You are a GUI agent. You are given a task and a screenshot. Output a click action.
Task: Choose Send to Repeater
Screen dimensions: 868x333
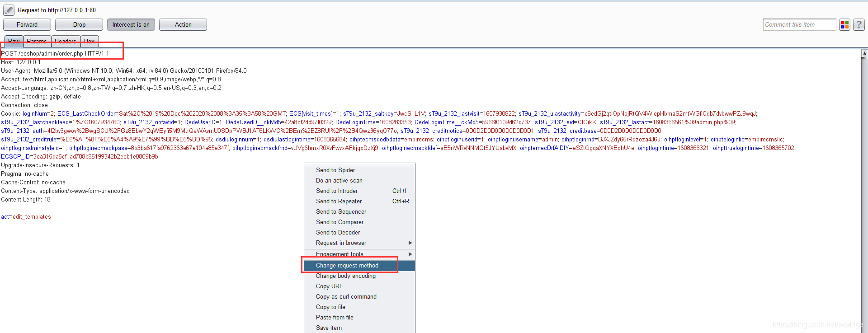coord(359,201)
